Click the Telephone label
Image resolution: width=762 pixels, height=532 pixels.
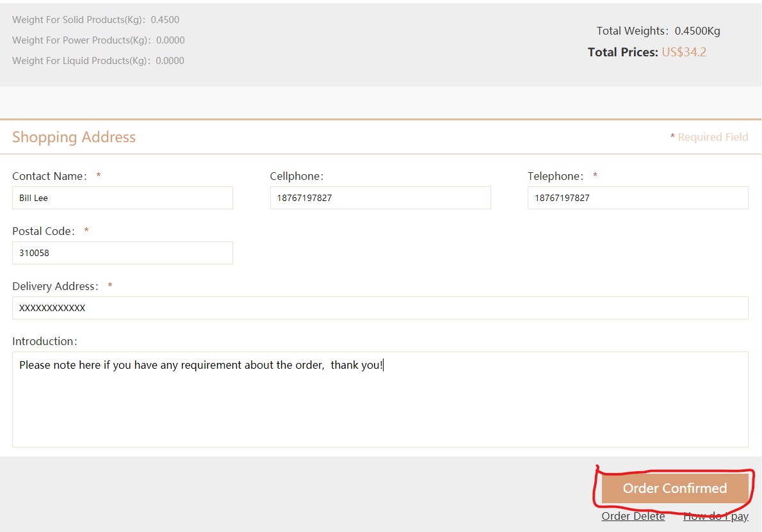(x=555, y=176)
